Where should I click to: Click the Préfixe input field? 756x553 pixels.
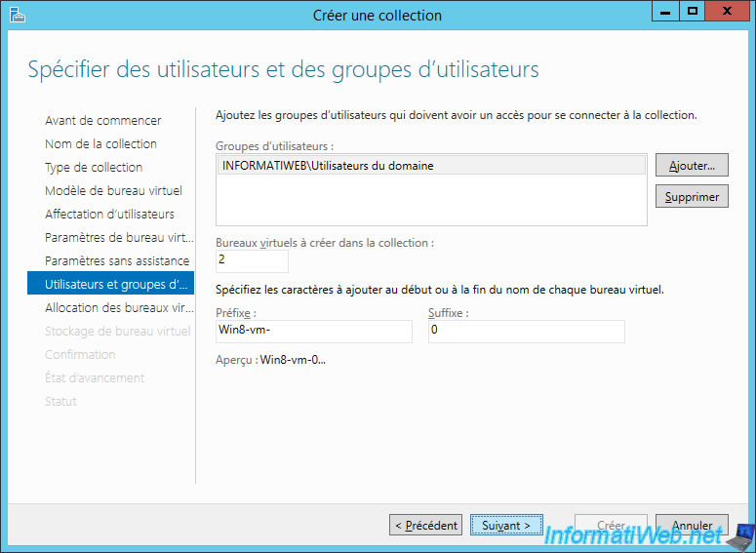[x=314, y=332]
